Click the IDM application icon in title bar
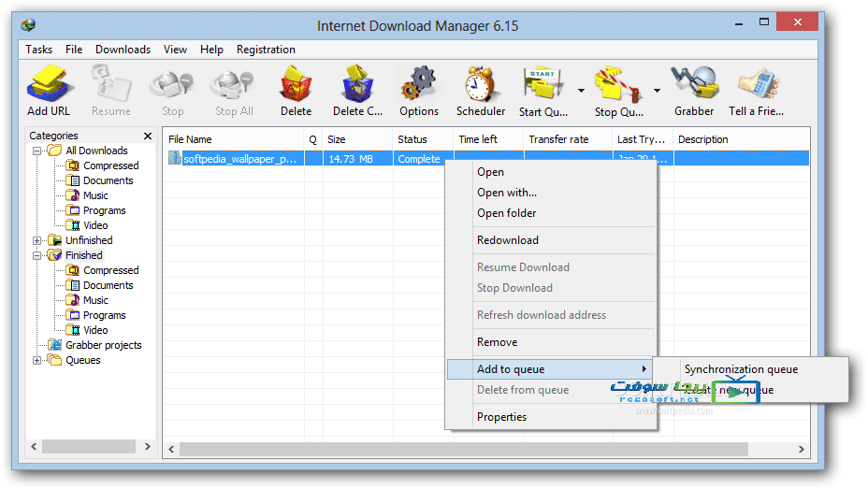Viewport: 868px width, 489px height. click(x=28, y=25)
